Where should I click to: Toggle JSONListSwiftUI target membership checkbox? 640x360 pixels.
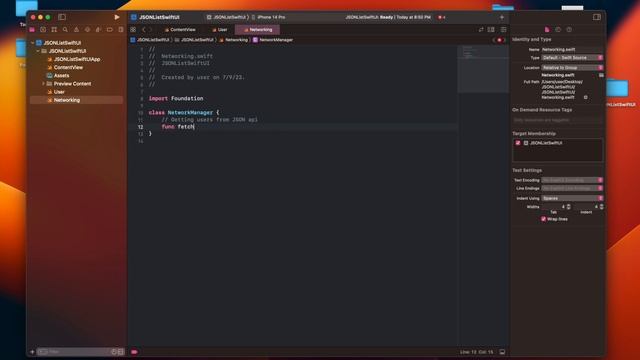click(x=518, y=143)
